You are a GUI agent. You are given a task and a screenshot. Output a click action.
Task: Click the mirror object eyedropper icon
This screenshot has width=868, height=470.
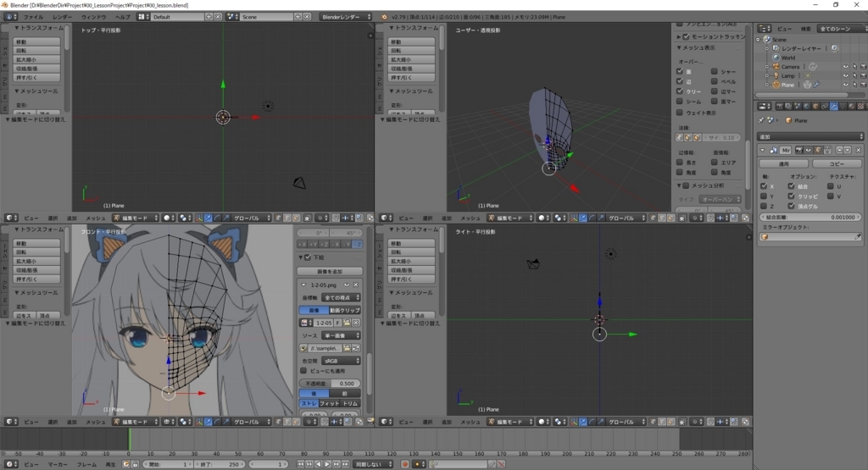pyautogui.click(x=858, y=236)
